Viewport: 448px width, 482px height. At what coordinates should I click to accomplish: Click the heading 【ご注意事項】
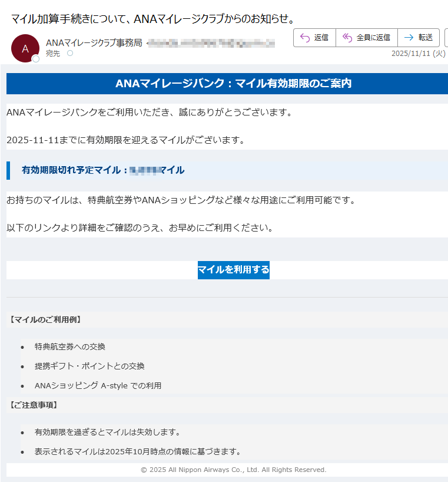coord(34,405)
